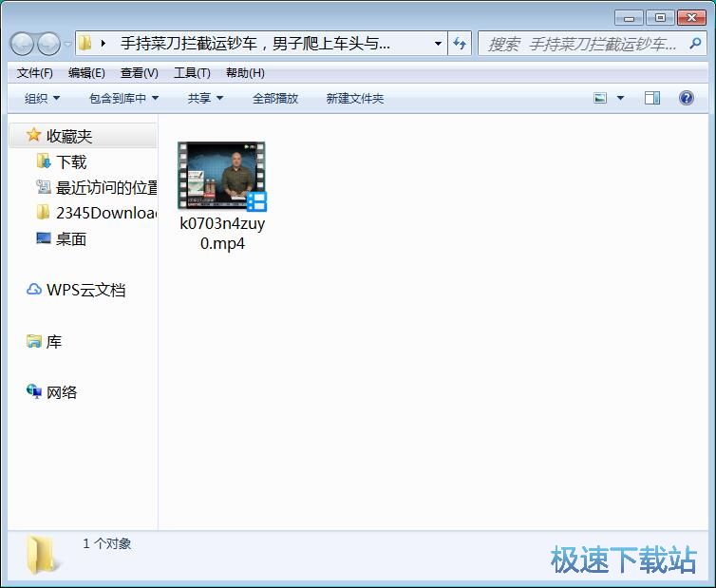Click the 库 libraries icon
The image size is (716, 588).
coord(34,341)
